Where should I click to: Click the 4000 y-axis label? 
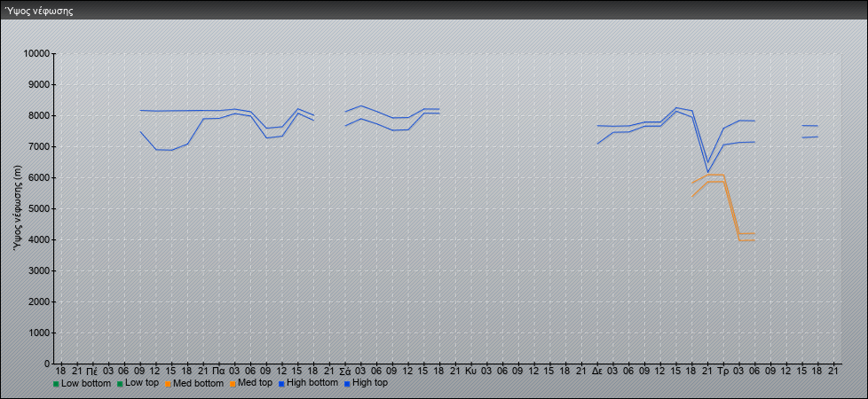39,239
